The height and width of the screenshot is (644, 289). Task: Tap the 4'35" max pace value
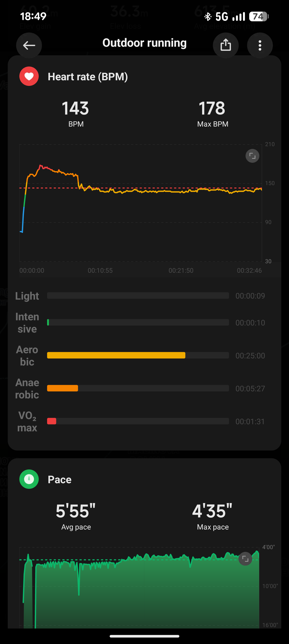(212, 511)
